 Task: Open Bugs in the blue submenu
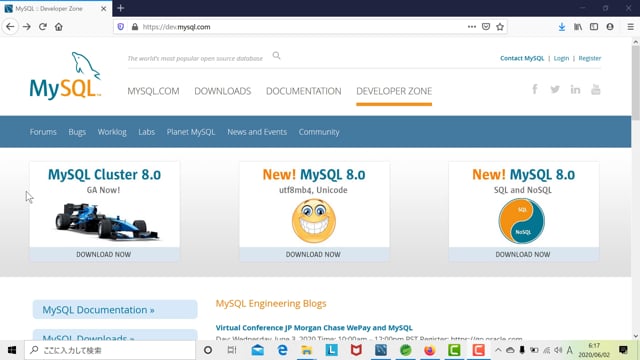pos(77,132)
